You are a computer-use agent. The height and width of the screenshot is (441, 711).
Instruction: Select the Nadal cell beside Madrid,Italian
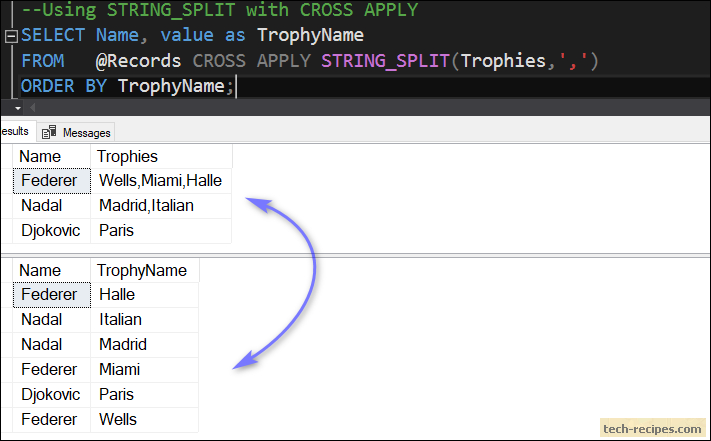pyautogui.click(x=52, y=206)
